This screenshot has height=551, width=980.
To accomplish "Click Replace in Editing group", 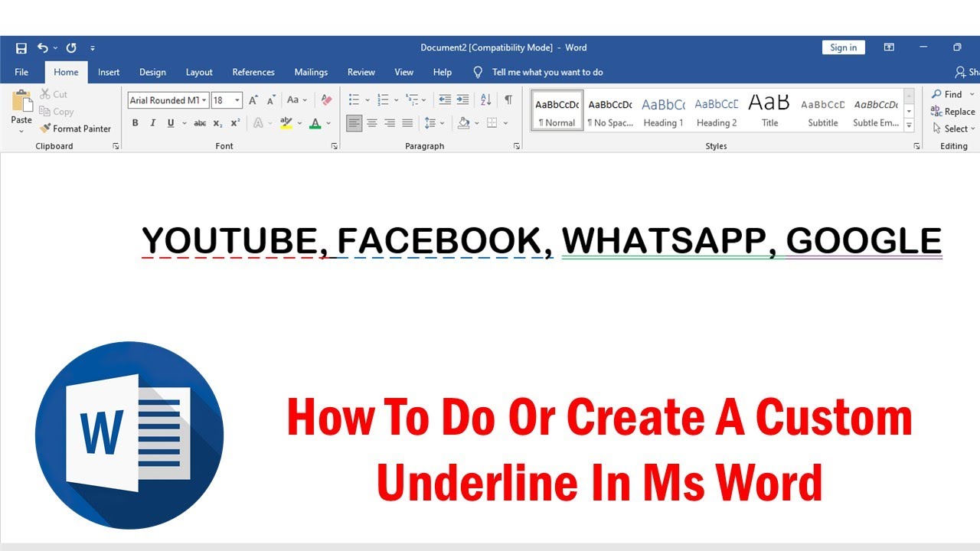I will tap(953, 112).
